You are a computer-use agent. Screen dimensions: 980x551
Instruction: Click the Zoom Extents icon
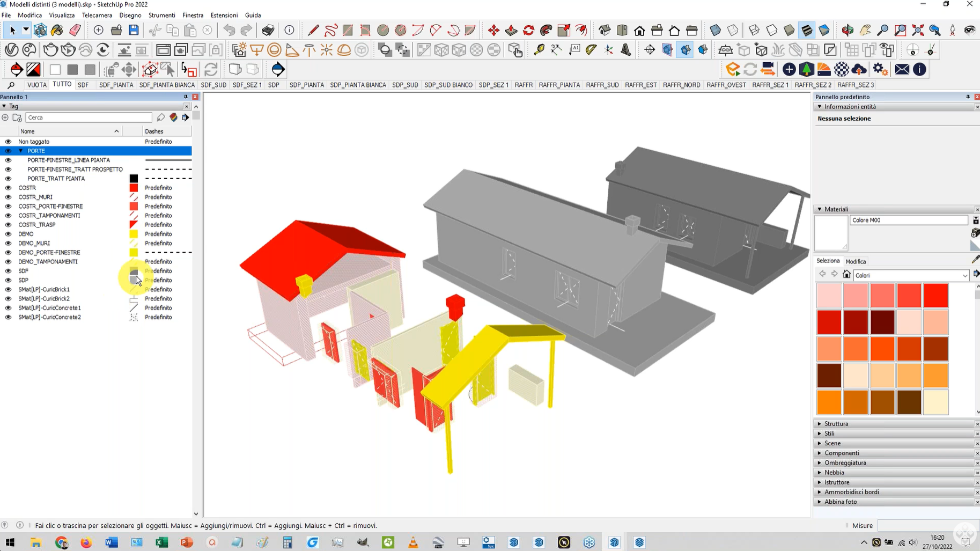click(918, 30)
